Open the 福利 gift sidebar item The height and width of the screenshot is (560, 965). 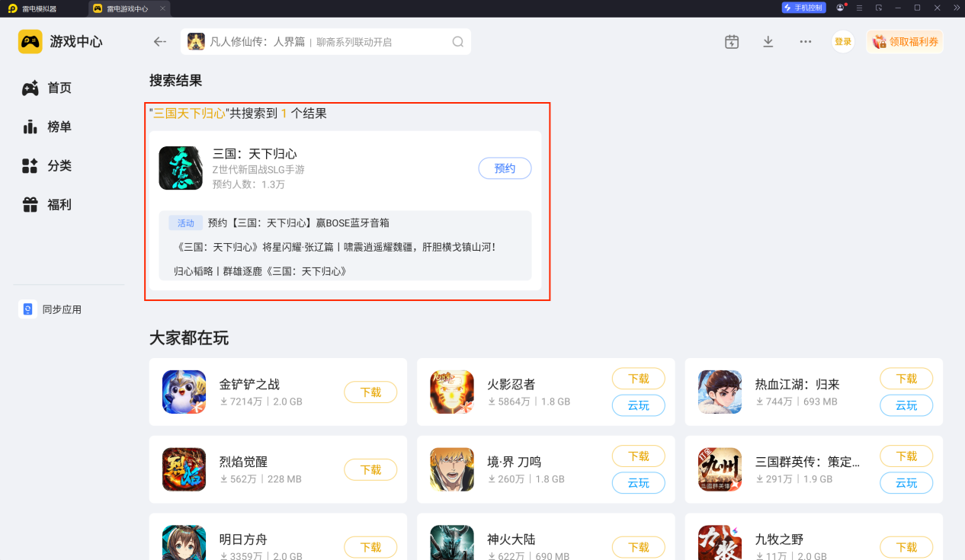pyautogui.click(x=47, y=204)
